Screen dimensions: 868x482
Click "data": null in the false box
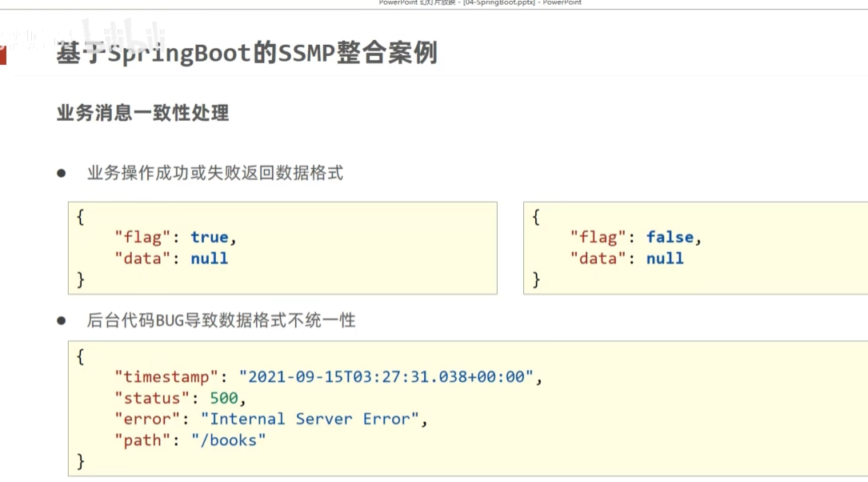626,259
